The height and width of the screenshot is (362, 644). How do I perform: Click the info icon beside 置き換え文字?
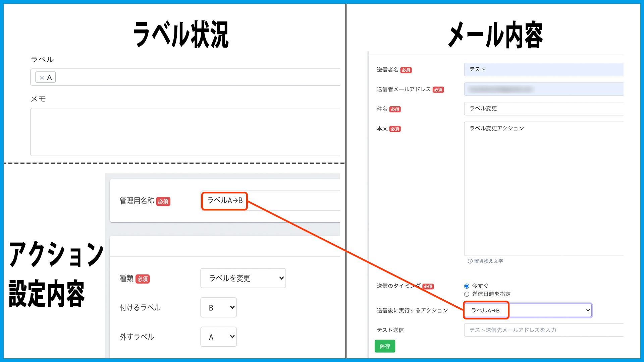pyautogui.click(x=470, y=261)
